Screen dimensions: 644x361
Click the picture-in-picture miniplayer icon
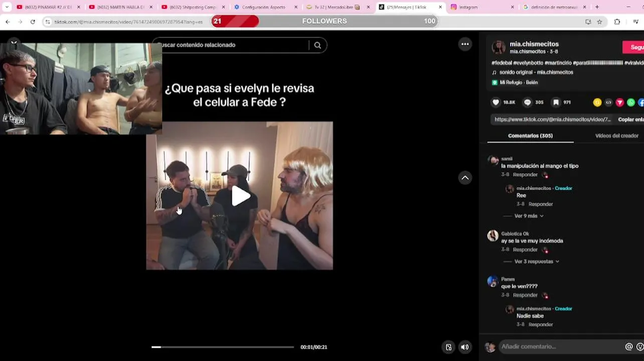(448, 347)
